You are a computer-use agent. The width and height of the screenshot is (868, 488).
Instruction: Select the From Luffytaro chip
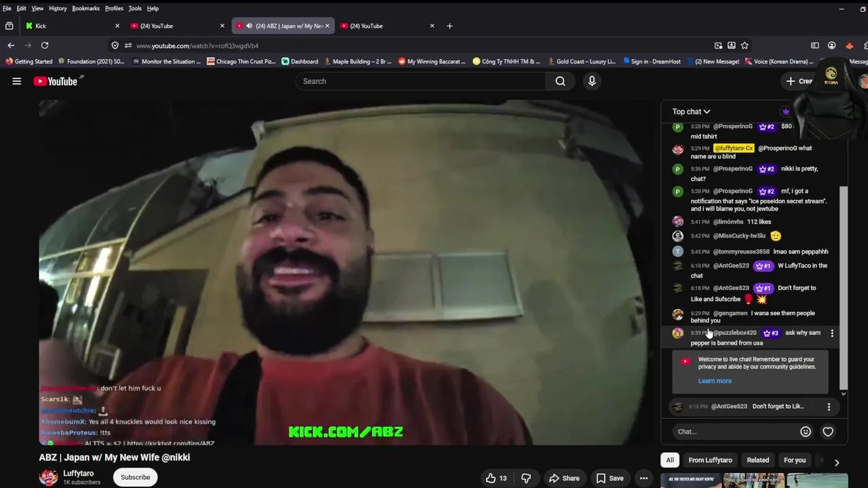[x=710, y=460]
